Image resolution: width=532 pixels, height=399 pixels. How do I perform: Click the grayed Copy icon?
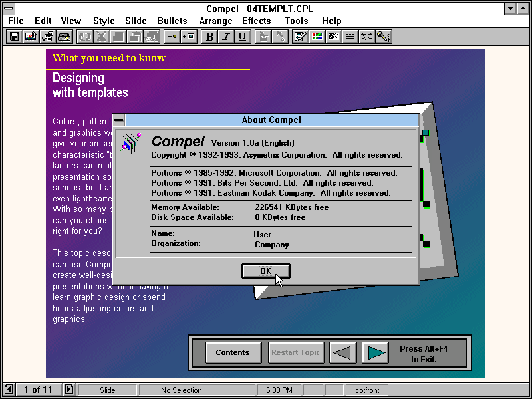point(118,37)
